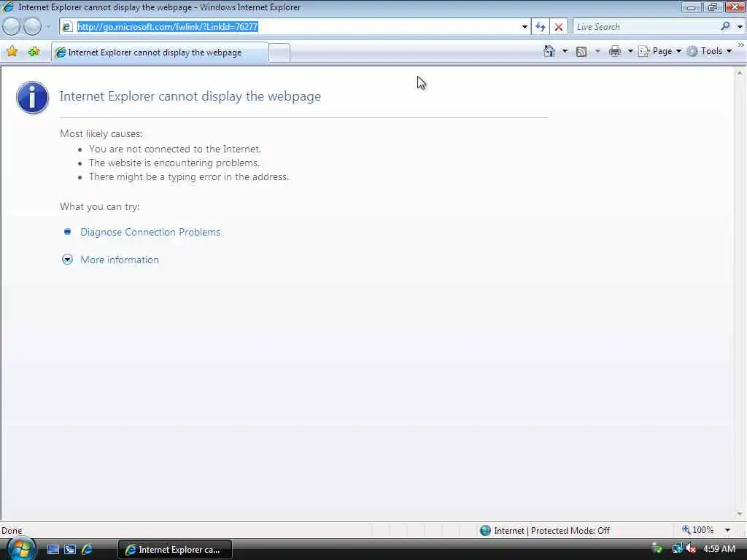Select the 'Internet Explorer cannot display' tab

tap(160, 52)
